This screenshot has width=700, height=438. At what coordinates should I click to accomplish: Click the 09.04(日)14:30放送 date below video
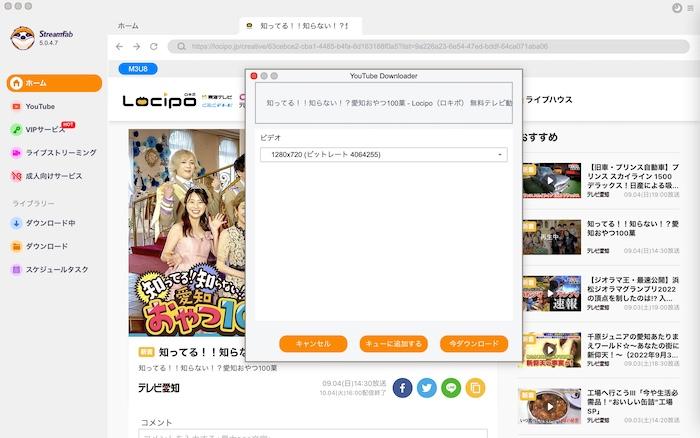pos(354,384)
